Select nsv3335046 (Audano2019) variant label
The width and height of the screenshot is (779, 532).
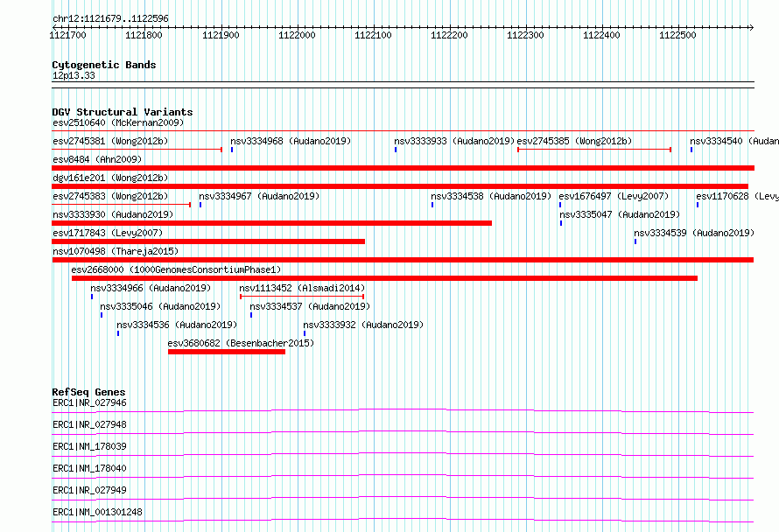click(160, 306)
